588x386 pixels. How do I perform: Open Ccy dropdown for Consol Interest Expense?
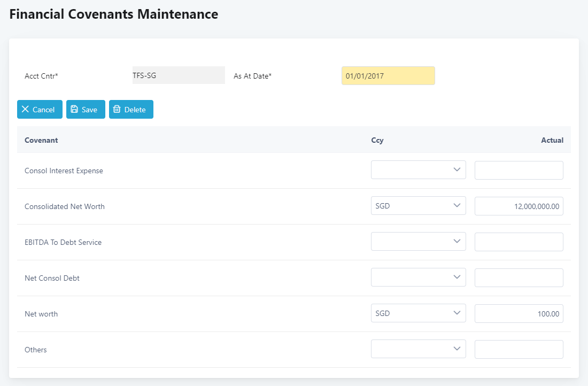[418, 170]
